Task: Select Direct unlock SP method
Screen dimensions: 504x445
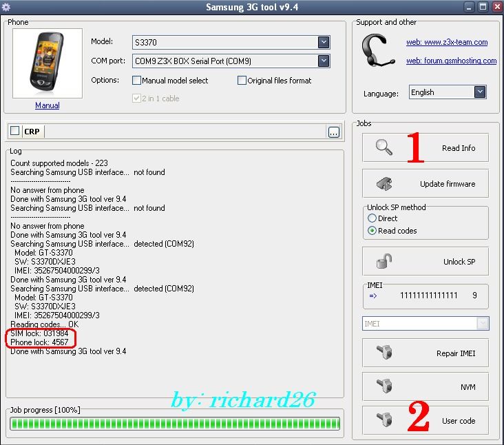Action: pos(372,218)
